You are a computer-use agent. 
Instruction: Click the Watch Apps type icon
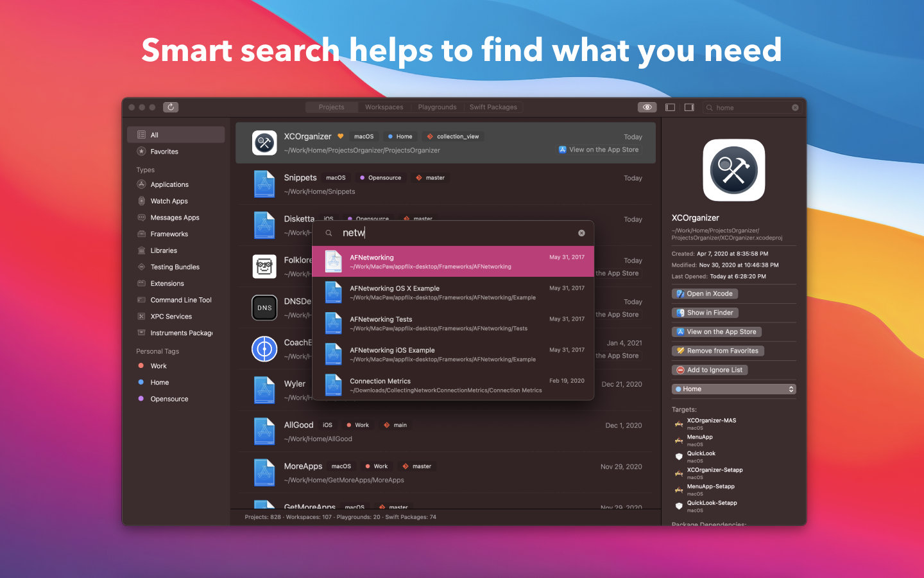tap(142, 201)
